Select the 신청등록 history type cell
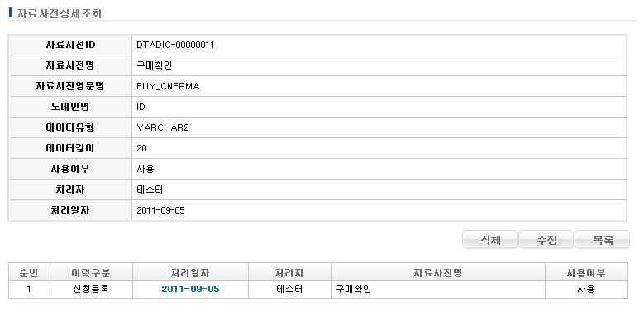The width and height of the screenshot is (644, 312). 91,290
